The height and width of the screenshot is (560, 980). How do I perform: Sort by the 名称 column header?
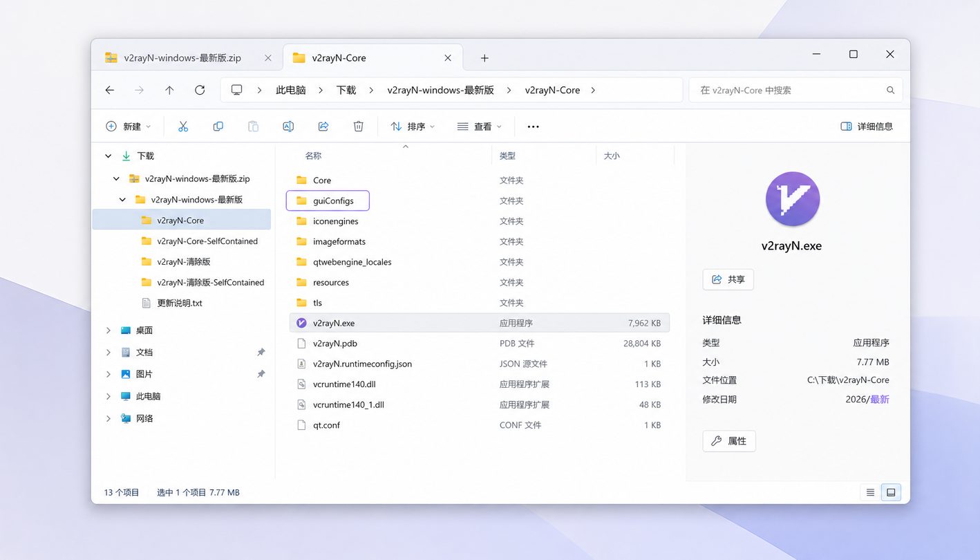click(x=313, y=156)
